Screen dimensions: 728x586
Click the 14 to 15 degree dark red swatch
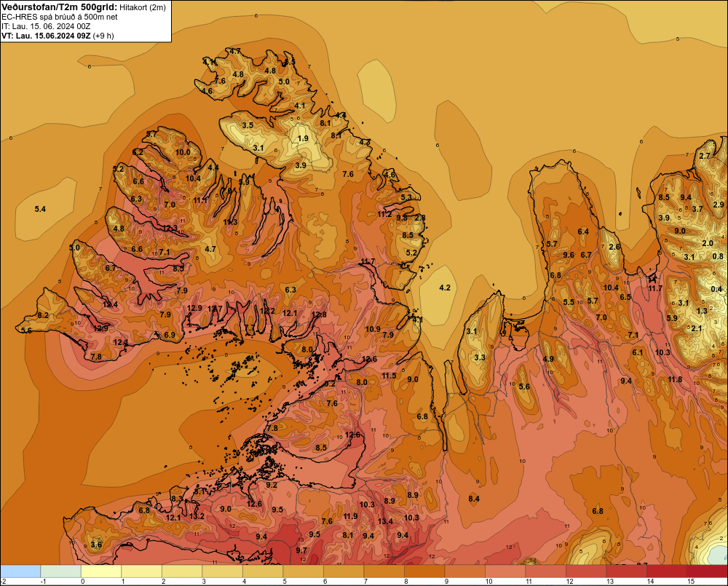667,571
